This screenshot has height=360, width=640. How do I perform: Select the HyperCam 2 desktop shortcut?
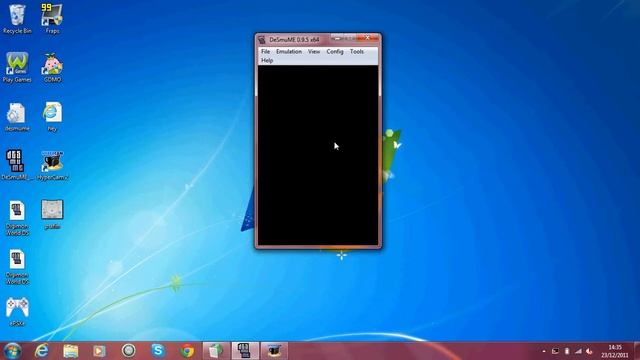click(52, 165)
